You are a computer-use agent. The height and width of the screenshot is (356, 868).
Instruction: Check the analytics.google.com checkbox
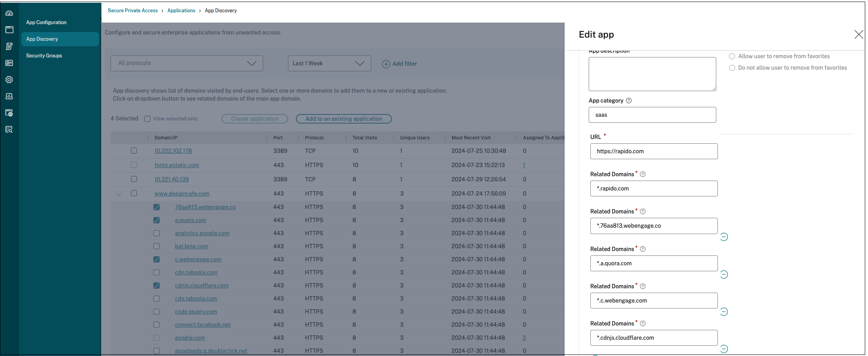click(x=156, y=233)
